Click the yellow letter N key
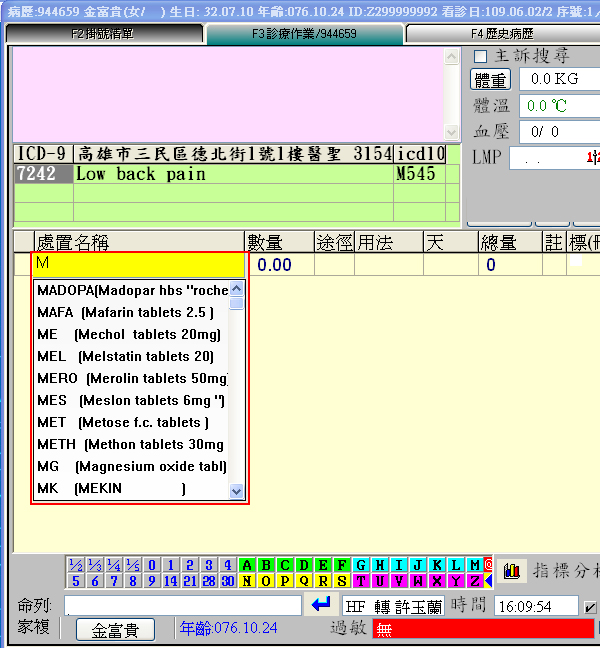Image resolution: width=600 pixels, height=648 pixels. [x=247, y=581]
